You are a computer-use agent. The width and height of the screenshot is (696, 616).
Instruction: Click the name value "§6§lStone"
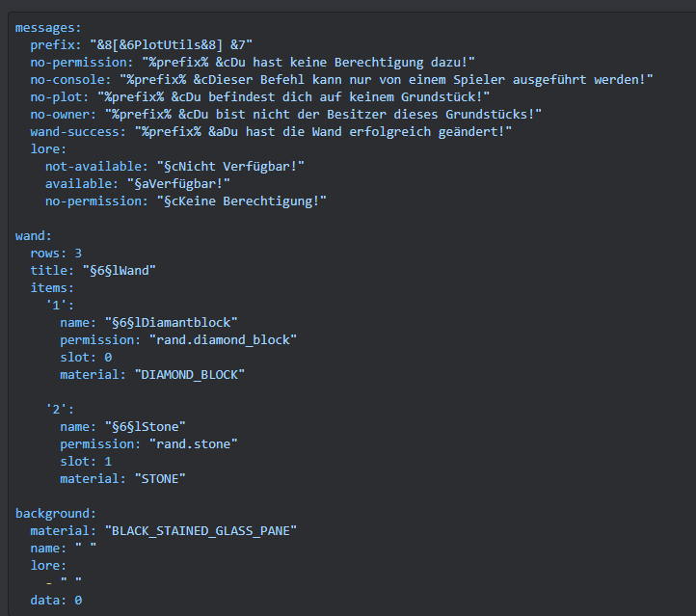pyautogui.click(x=146, y=426)
